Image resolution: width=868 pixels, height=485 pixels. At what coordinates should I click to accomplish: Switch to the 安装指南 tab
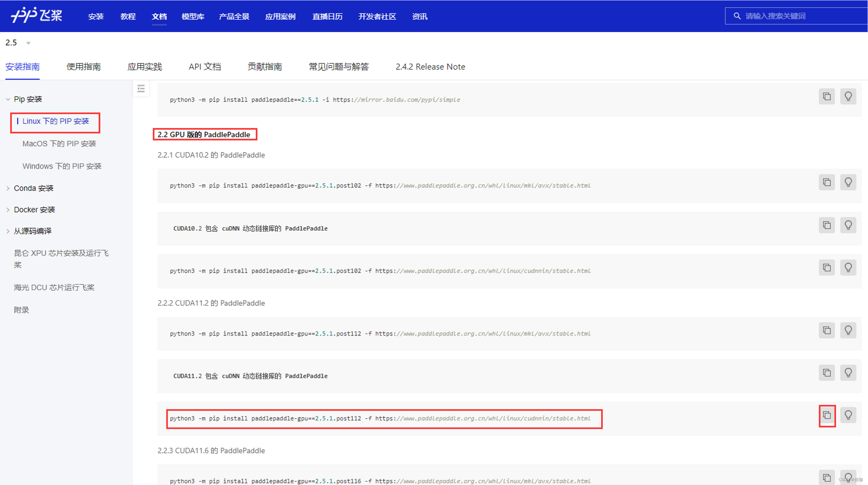point(22,67)
